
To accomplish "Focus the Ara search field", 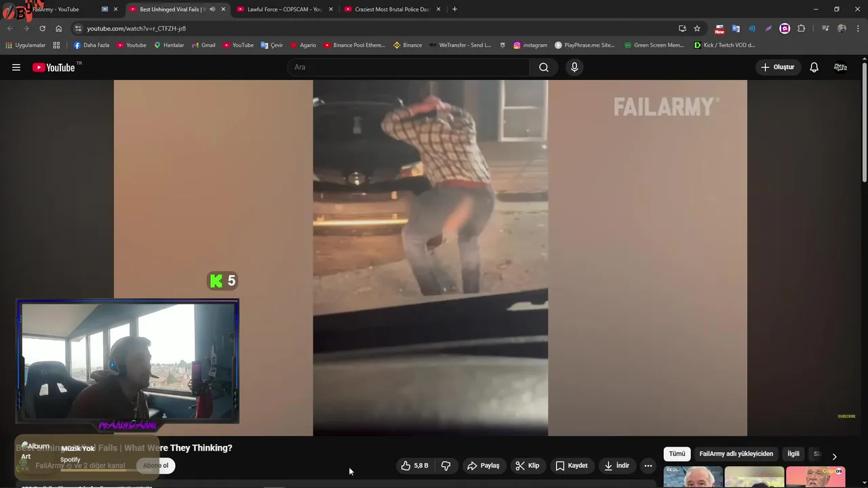I will tap(409, 67).
